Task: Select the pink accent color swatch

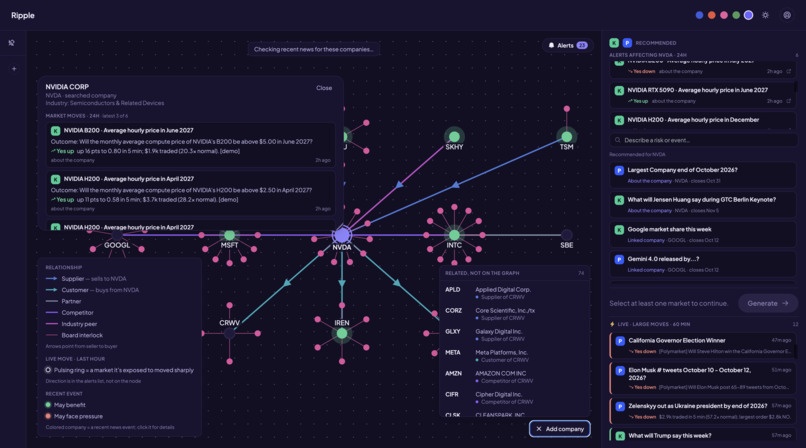Action: (724, 15)
